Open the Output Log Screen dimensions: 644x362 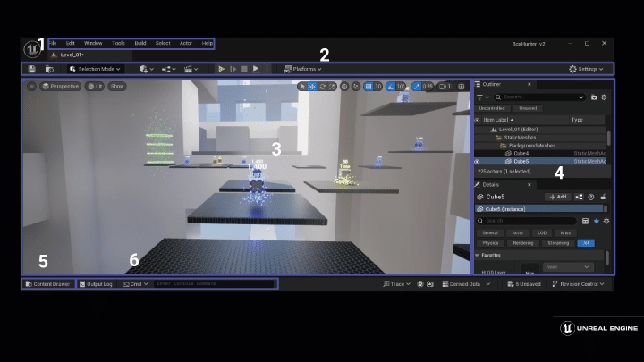(96, 284)
